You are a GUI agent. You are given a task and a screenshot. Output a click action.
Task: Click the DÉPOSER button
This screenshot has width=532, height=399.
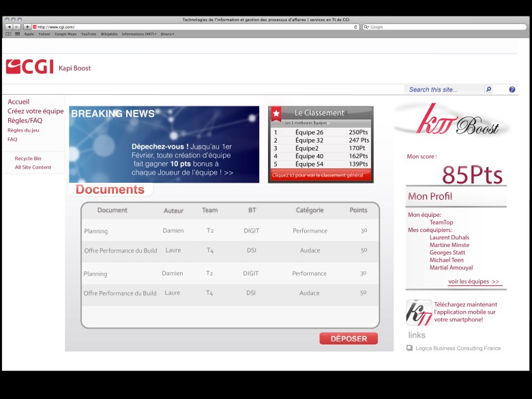point(349,338)
